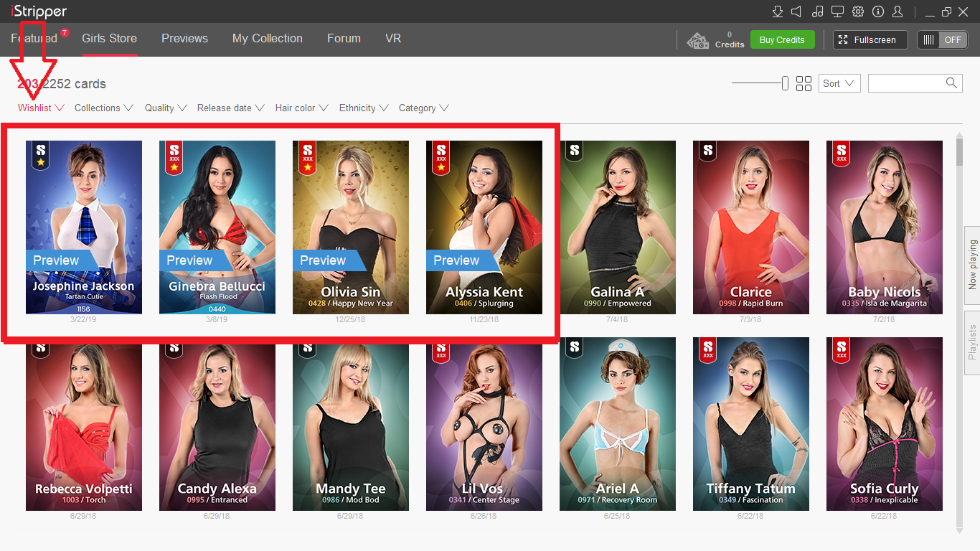The height and width of the screenshot is (551, 980).
Task: Click the magnifier search icon
Action: 951,83
